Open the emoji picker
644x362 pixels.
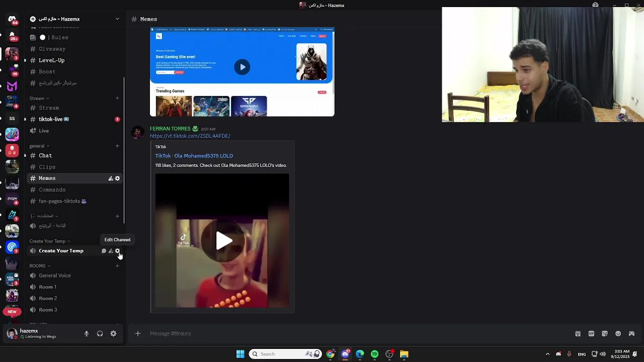(x=618, y=333)
